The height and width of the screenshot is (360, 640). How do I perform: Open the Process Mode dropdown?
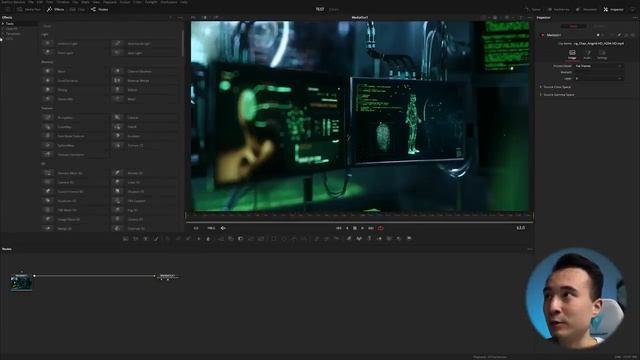[599, 66]
